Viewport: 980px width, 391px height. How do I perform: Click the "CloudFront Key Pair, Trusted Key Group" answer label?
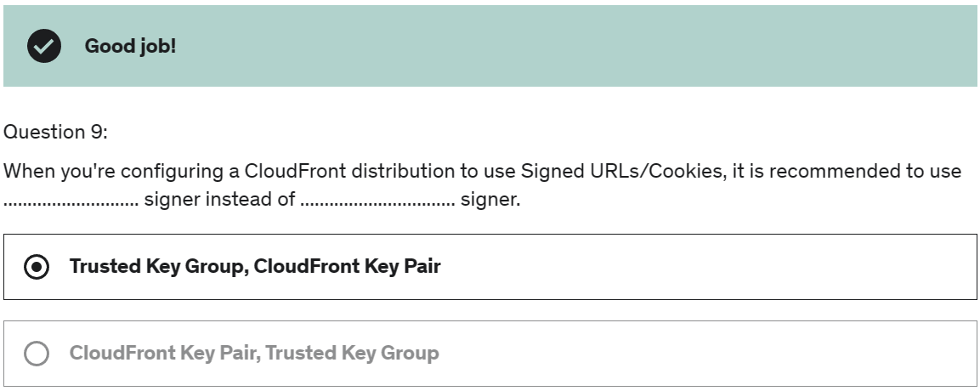click(254, 354)
